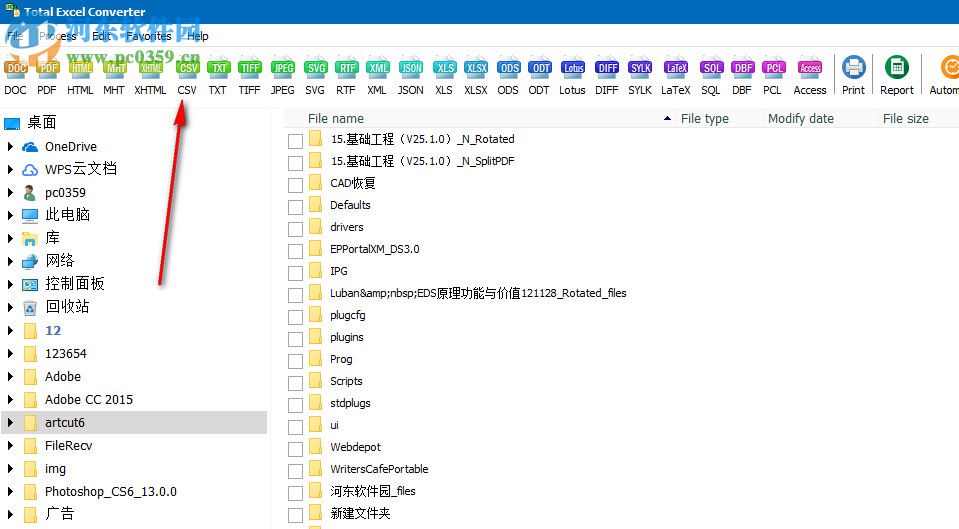959x529 pixels.
Task: Pick the MHT conversion icon
Action: tap(114, 68)
